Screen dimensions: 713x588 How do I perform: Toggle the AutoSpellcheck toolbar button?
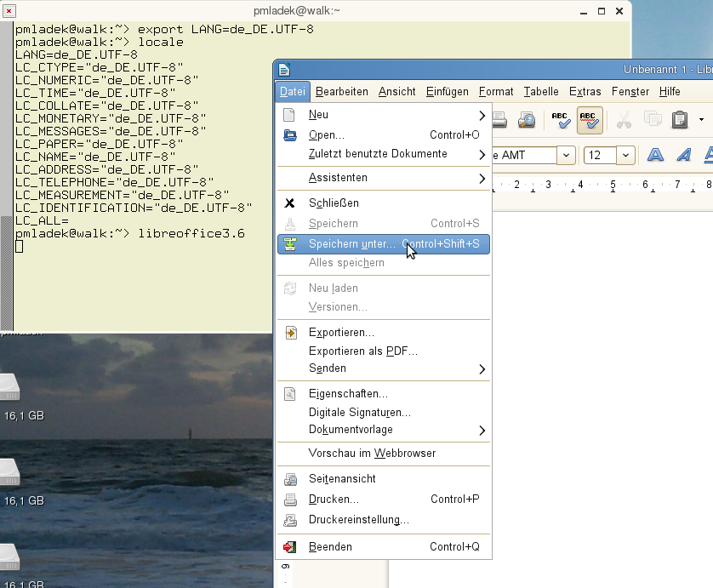point(590,120)
